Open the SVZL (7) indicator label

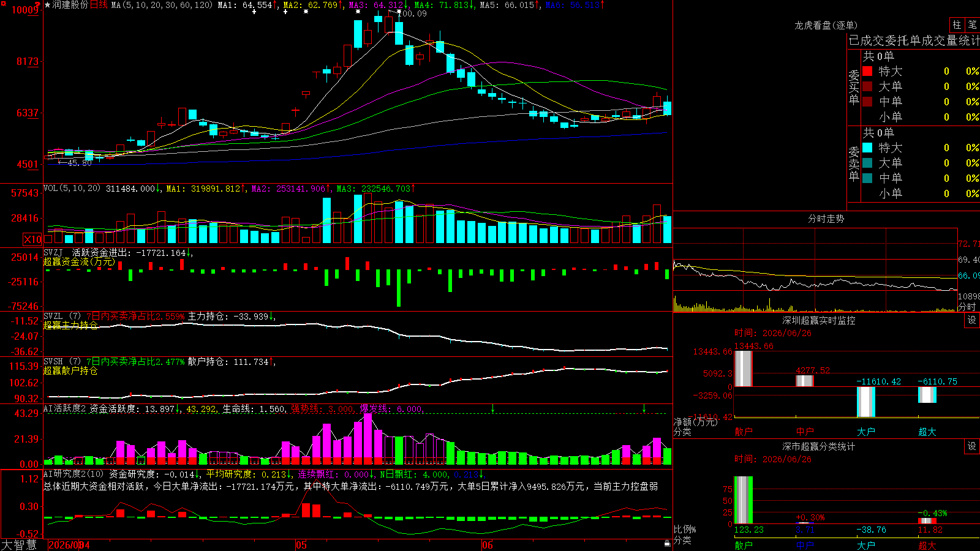[x=62, y=317]
